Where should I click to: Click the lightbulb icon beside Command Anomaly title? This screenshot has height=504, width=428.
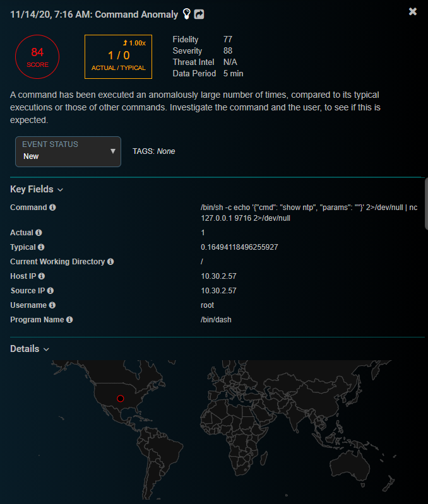point(186,13)
